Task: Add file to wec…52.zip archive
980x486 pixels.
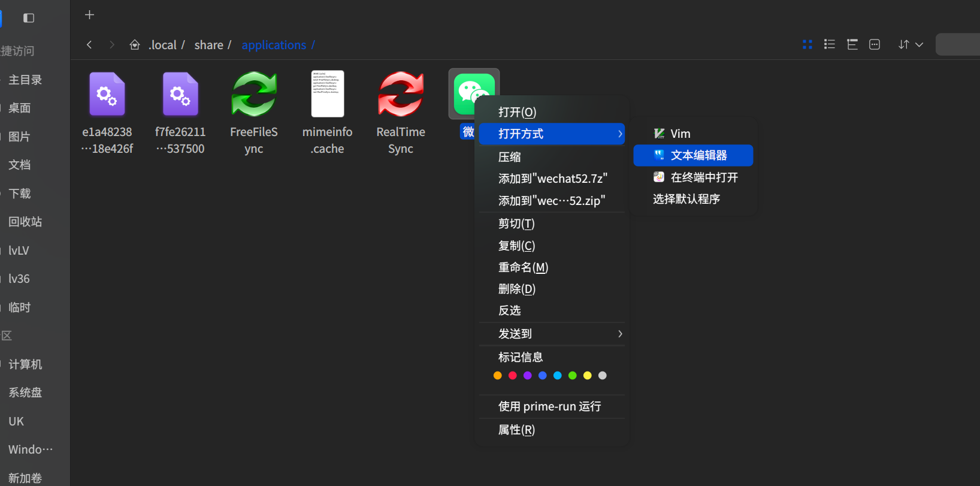Action: click(x=552, y=201)
